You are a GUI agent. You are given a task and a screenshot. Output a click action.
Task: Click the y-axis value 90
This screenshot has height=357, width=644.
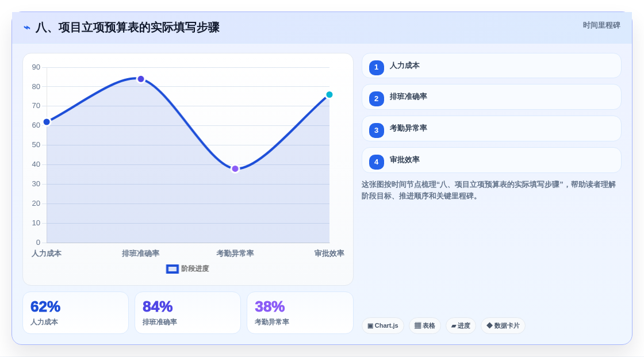36,67
